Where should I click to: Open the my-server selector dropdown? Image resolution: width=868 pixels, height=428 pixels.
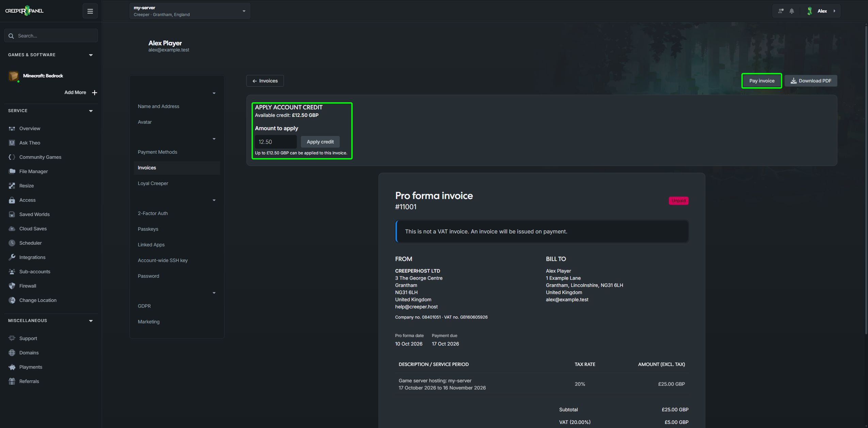pos(190,11)
